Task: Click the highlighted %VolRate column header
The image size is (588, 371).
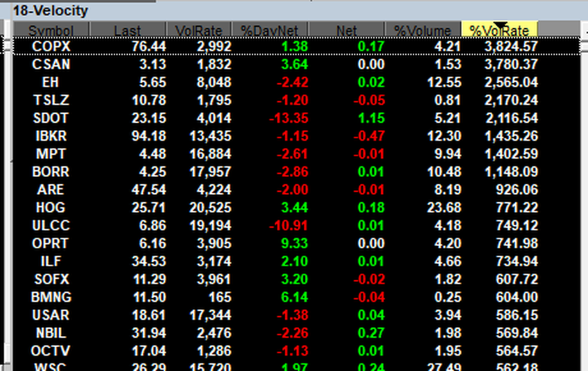Action: (x=500, y=29)
